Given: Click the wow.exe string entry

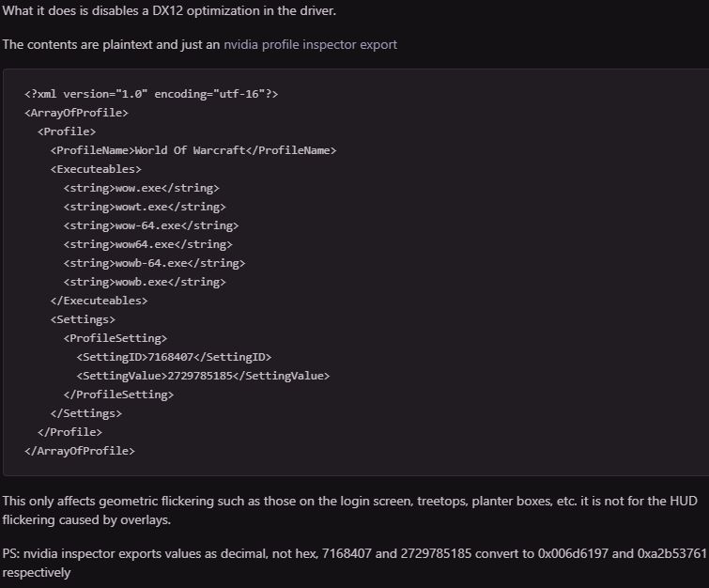Looking at the screenshot, I should tap(141, 188).
